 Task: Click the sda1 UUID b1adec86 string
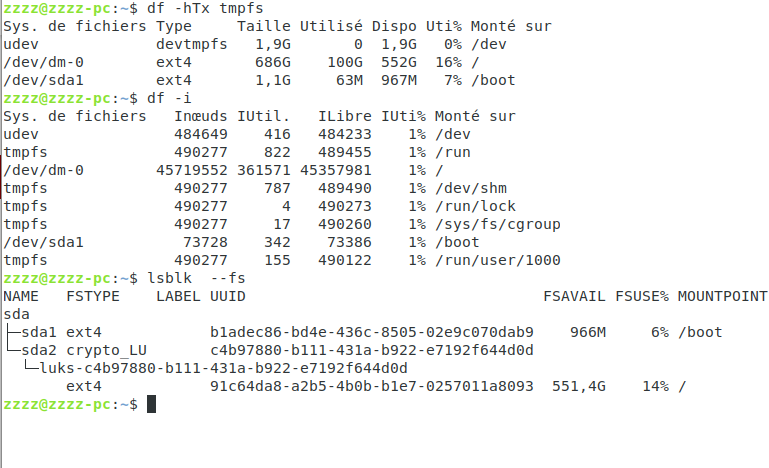coord(372,332)
